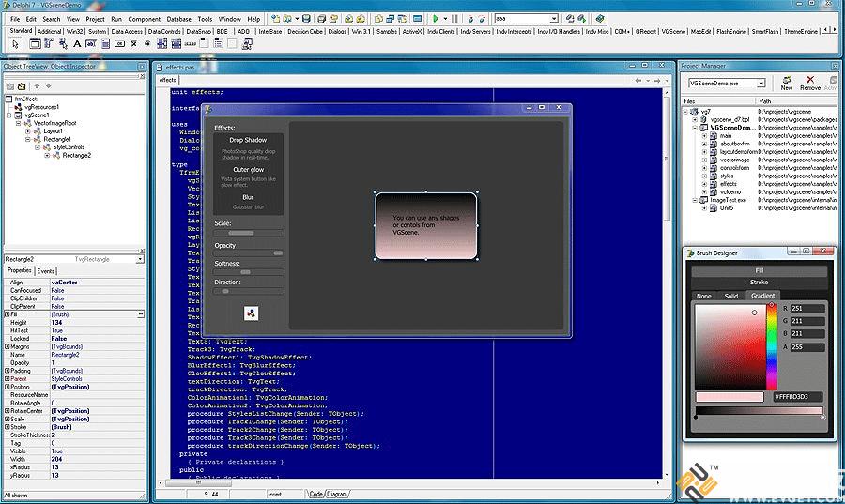Open the Rectangle2 object selector dropdown

140,260
